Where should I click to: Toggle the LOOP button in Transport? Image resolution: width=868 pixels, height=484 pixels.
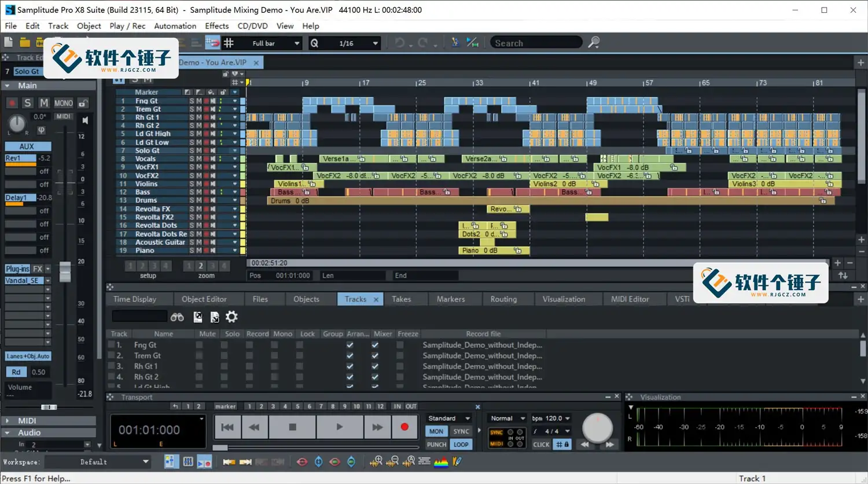(x=461, y=445)
